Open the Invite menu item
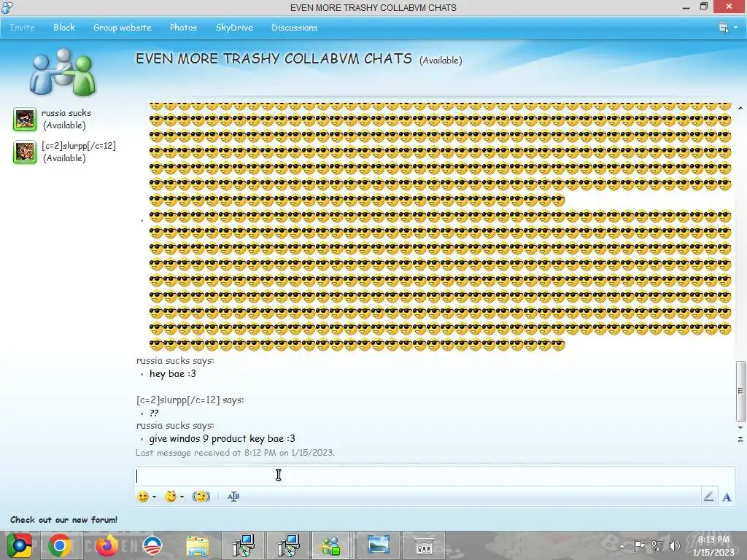The image size is (747, 560). coord(22,28)
